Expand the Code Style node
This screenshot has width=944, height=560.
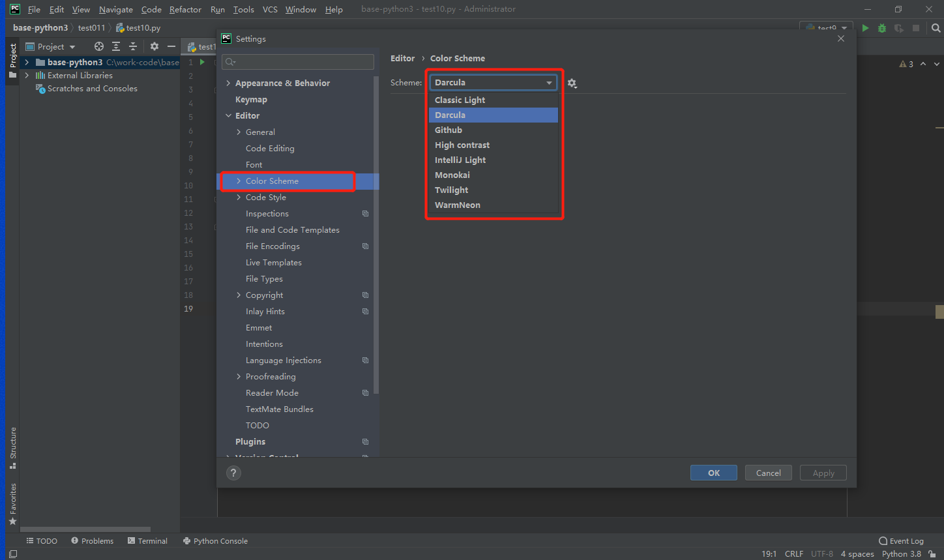tap(239, 198)
